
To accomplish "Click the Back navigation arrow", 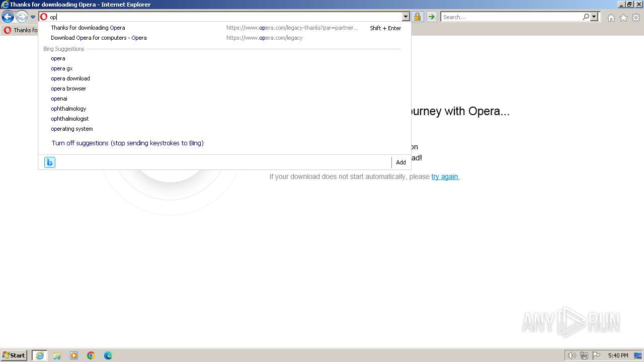I will 8,17.
